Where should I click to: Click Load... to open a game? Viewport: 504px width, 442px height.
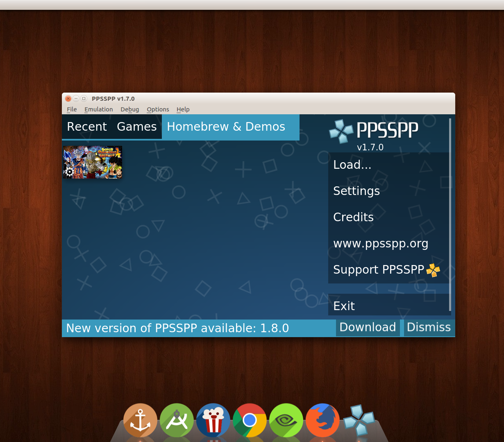pos(352,165)
